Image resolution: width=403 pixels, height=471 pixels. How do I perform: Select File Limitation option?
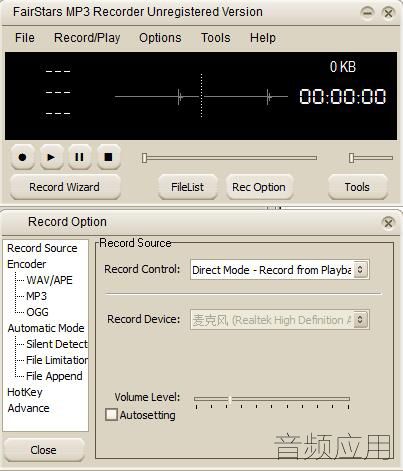(x=57, y=360)
